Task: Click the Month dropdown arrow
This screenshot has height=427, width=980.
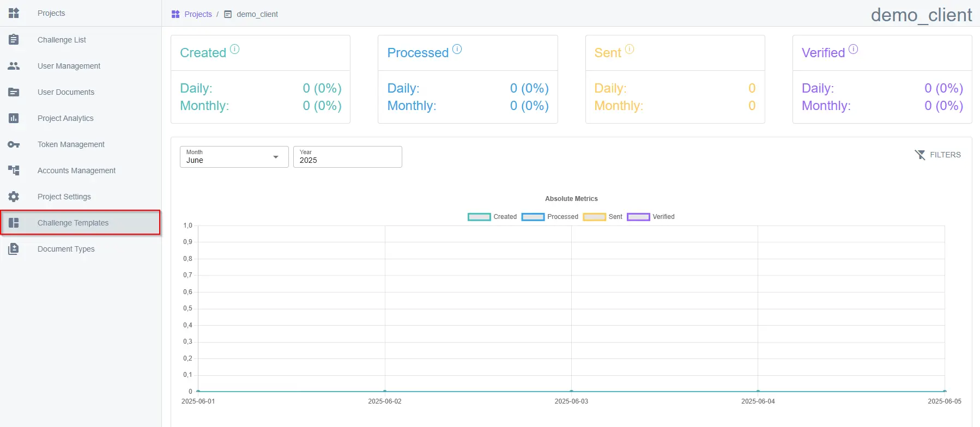Action: click(x=276, y=157)
